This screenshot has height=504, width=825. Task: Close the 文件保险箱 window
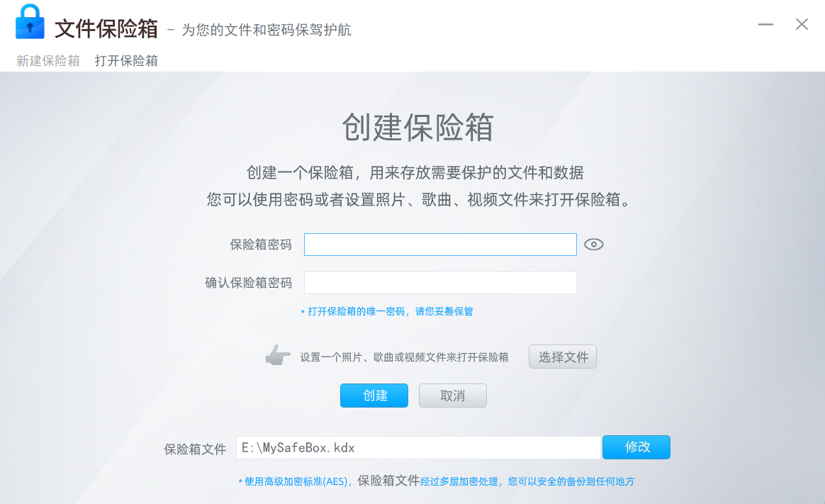click(x=802, y=24)
